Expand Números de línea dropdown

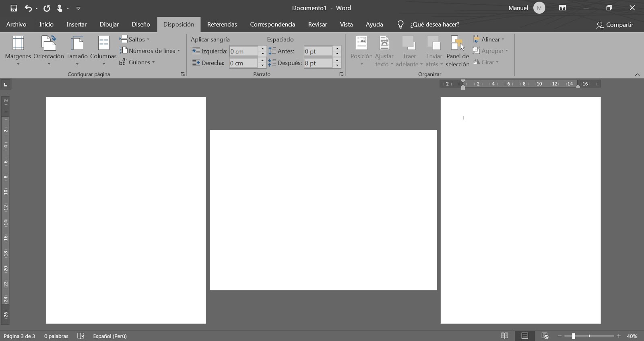pyautogui.click(x=150, y=51)
